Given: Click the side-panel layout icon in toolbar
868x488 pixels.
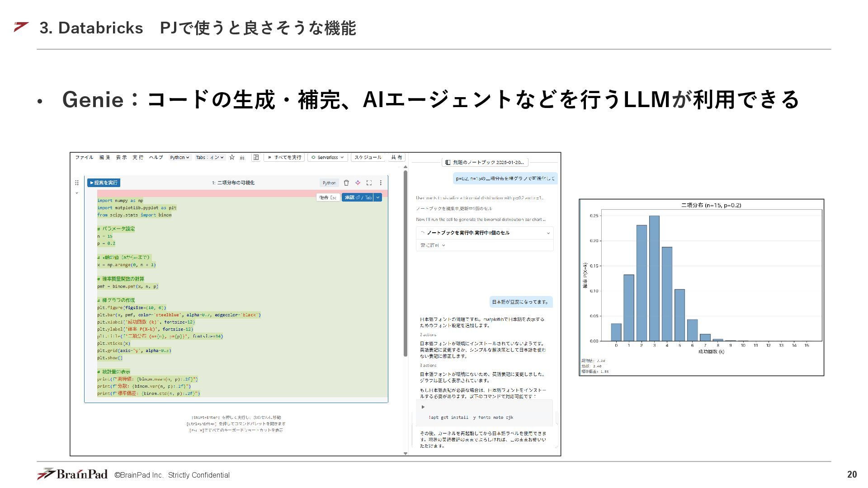Looking at the screenshot, I should click(256, 157).
